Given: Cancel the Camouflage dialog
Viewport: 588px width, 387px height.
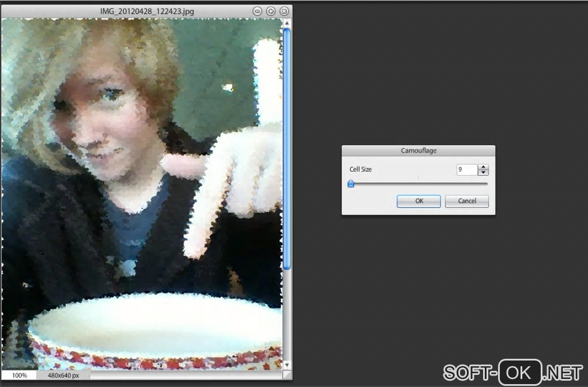Looking at the screenshot, I should pyautogui.click(x=467, y=201).
